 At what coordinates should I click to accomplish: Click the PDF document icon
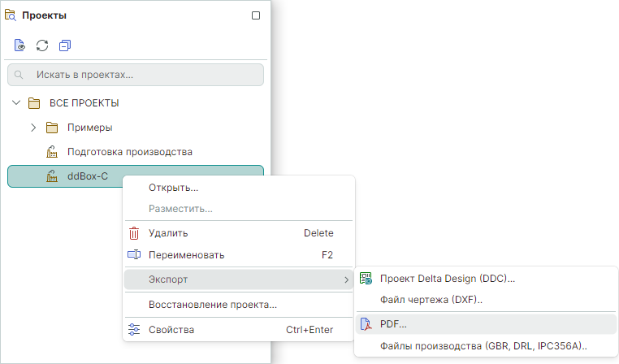pos(366,324)
